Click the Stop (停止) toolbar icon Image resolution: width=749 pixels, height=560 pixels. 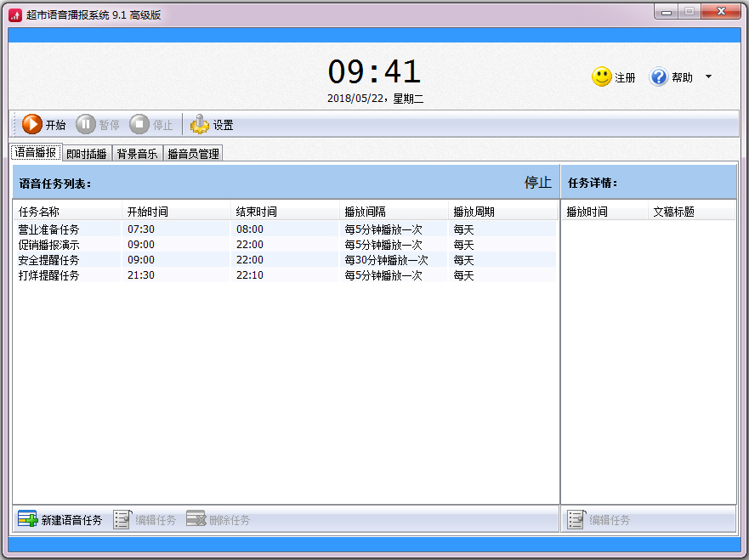pyautogui.click(x=139, y=125)
